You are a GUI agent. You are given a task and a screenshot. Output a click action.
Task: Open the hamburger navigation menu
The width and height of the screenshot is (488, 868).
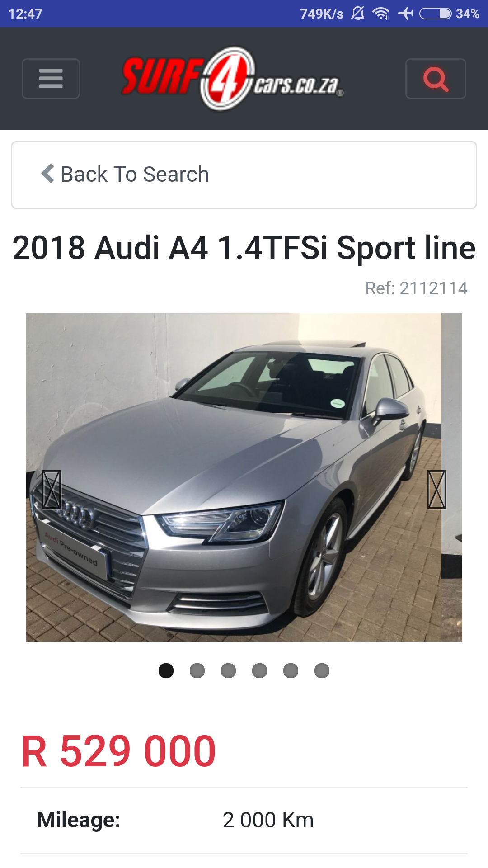click(x=51, y=79)
